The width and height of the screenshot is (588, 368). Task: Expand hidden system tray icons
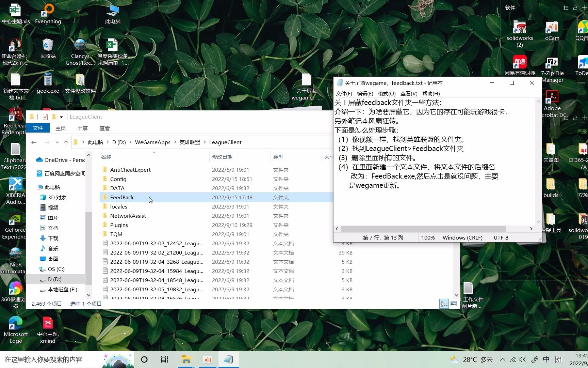(503, 359)
